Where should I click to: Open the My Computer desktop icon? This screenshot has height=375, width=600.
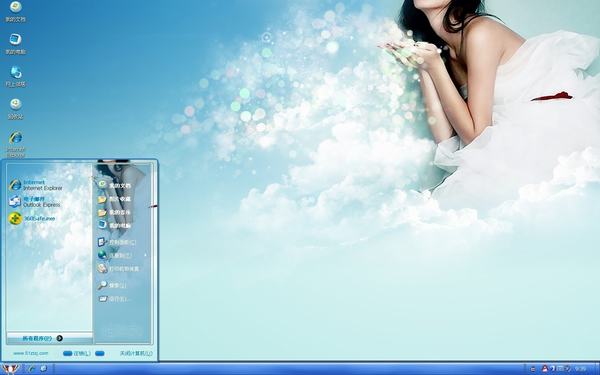pyautogui.click(x=15, y=44)
